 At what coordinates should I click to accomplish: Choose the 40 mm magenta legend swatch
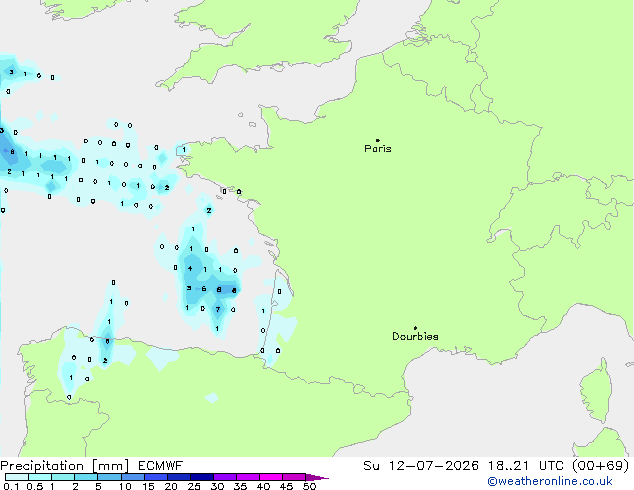[271, 477]
